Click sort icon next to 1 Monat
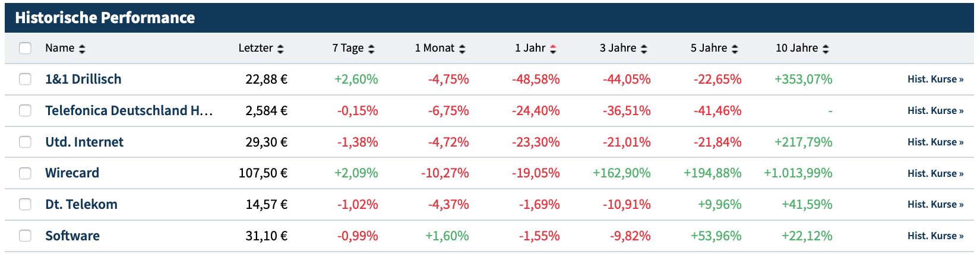 coord(462,49)
